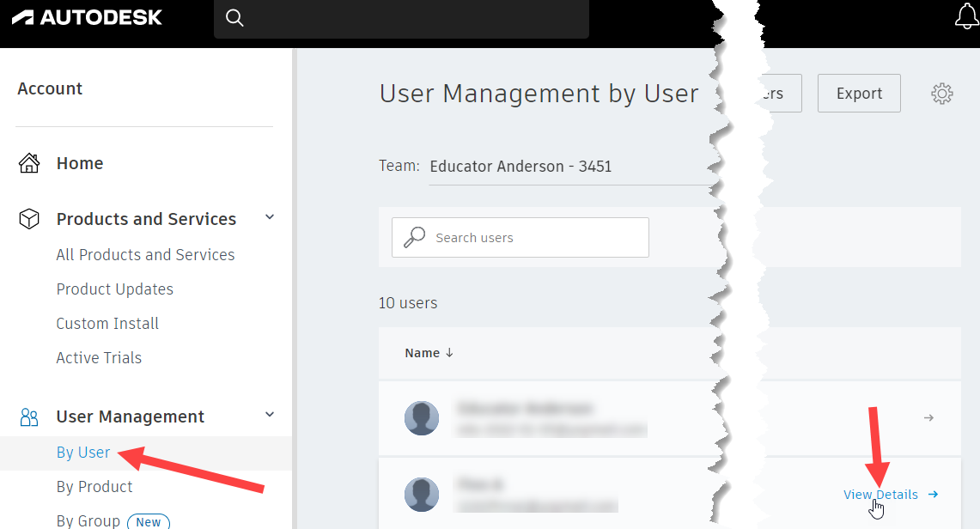Open the Team selector dropdown

[x=572, y=167]
